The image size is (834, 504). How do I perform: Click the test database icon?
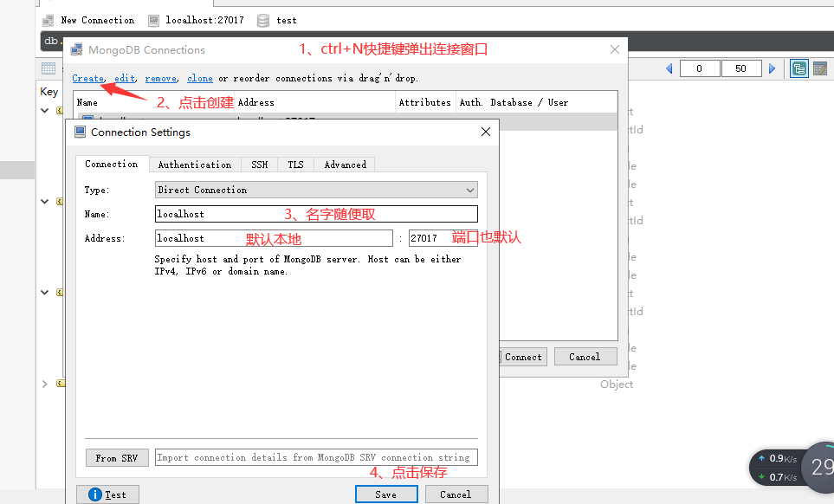263,21
